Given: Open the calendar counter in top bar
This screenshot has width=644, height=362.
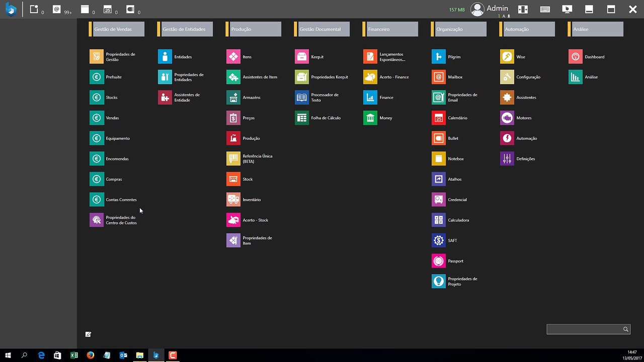Looking at the screenshot, I should click(110, 10).
